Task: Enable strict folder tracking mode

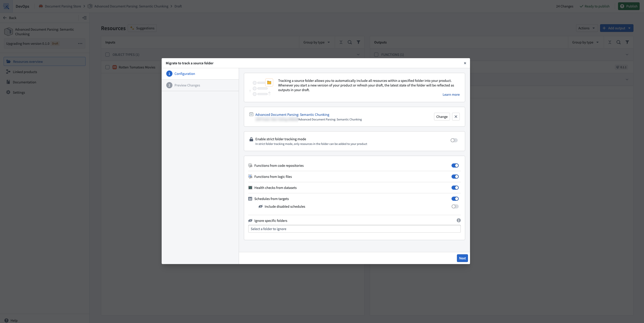Action: point(454,140)
